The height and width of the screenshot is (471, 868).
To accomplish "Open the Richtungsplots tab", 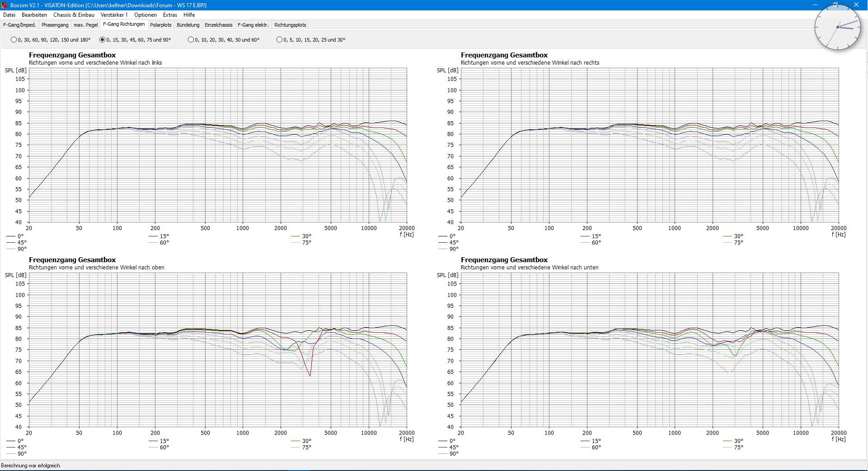I will coord(290,25).
